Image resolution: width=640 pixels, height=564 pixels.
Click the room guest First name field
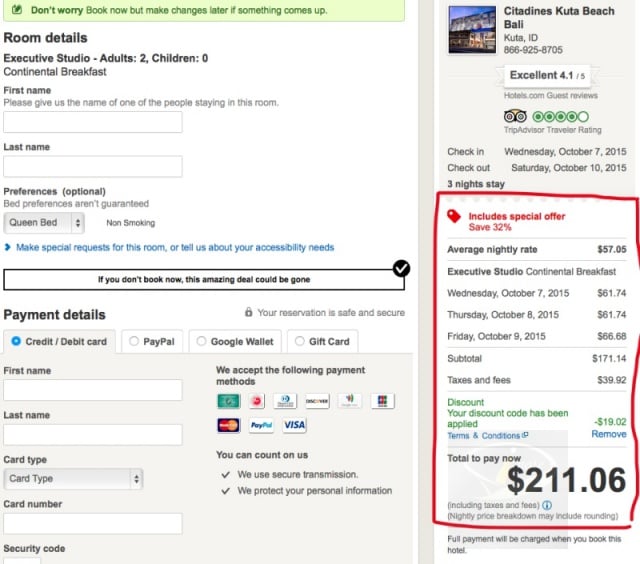coord(93,122)
